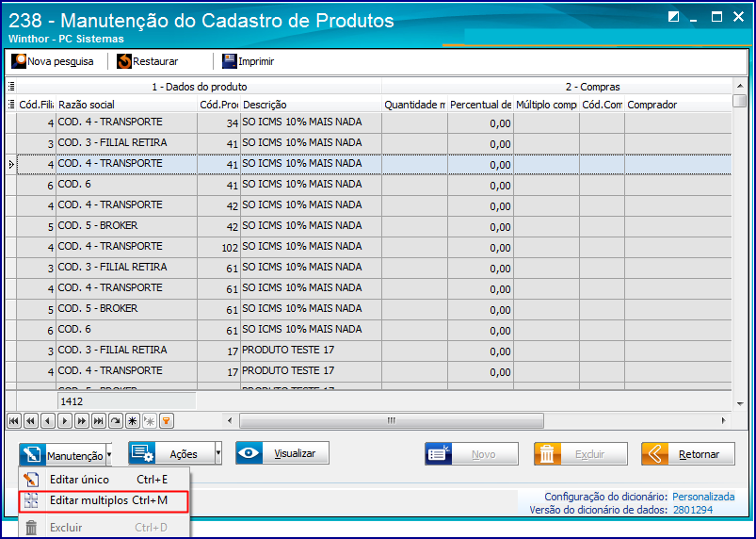Click the window restore icon in title bar
The width and height of the screenshot is (756, 539).
pos(673,17)
